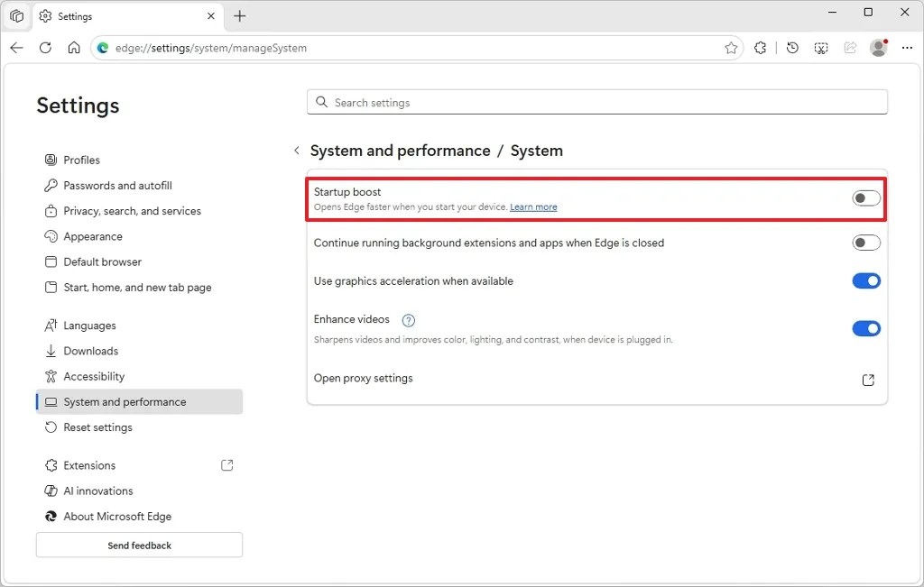Go back using the breadcrumb chevron
The height and width of the screenshot is (587, 924).
(297, 151)
